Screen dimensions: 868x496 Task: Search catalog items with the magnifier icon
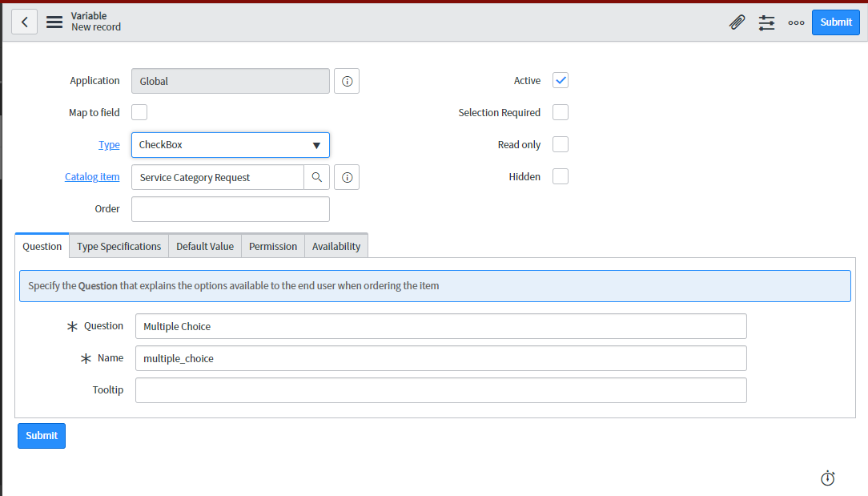coord(316,176)
